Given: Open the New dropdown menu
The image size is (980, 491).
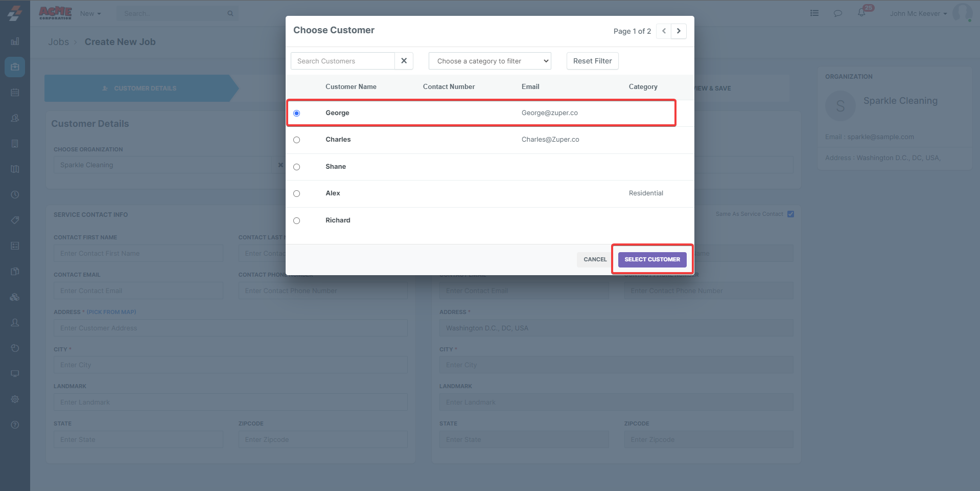Looking at the screenshot, I should point(90,14).
